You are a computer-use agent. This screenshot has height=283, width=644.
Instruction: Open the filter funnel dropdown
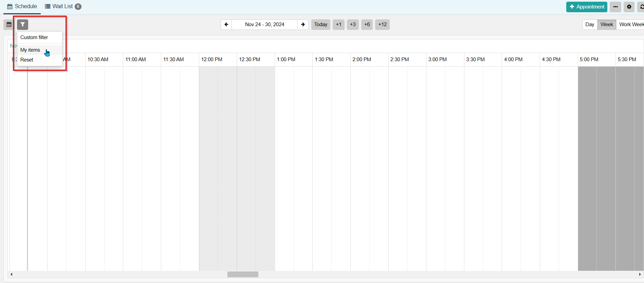[22, 24]
